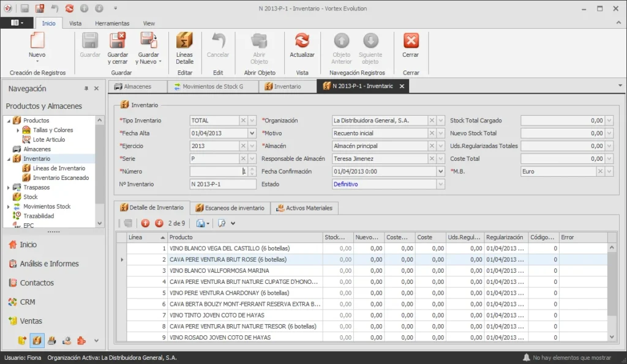Click the Guardar y cerrar icon

[118, 41]
